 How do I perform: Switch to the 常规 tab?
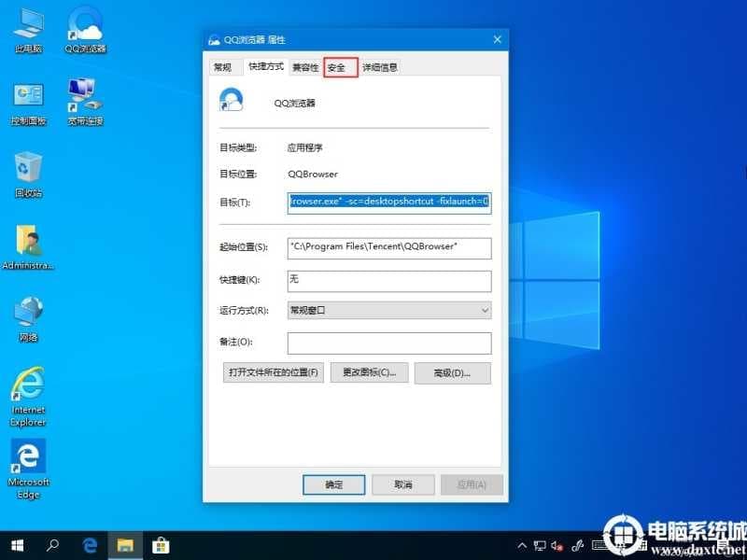pos(222,67)
